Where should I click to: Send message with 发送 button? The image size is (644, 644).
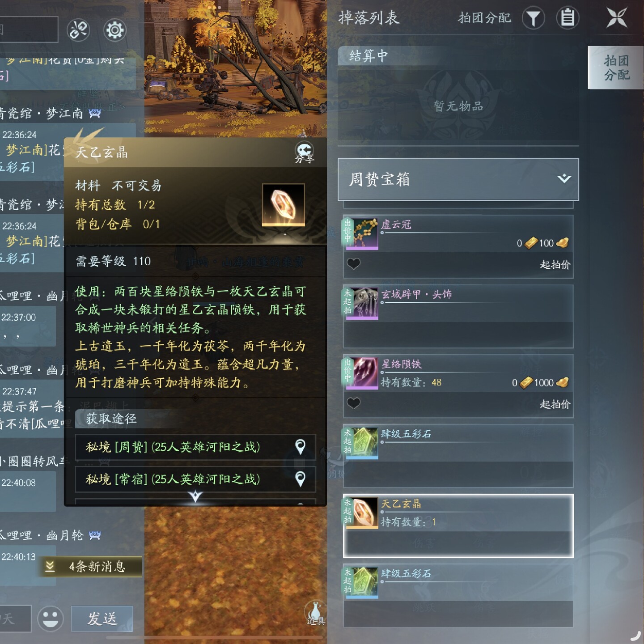pyautogui.click(x=102, y=619)
